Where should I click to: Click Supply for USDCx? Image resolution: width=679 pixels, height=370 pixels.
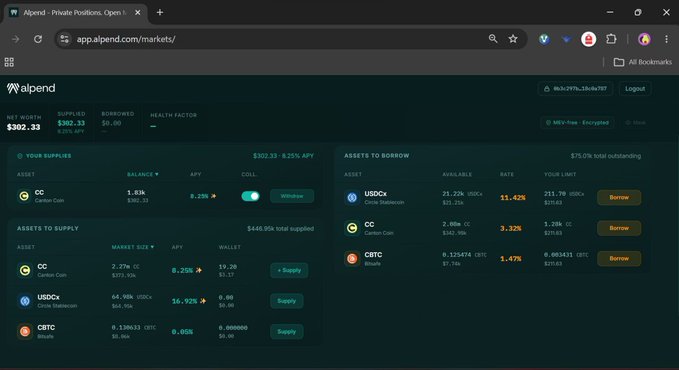pos(287,301)
